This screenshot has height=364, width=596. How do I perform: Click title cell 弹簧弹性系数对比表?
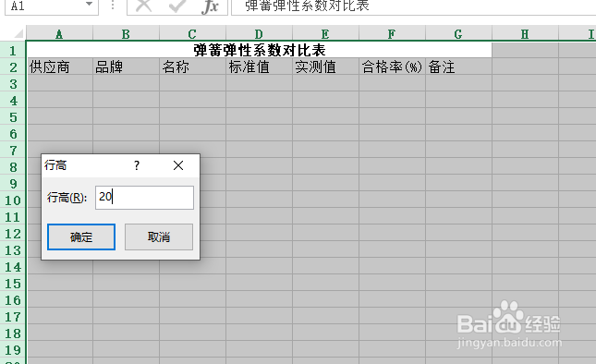click(x=260, y=50)
